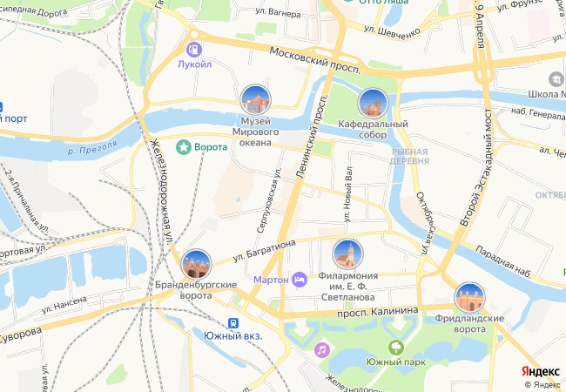Open the Яндекс logo link
The width and height of the screenshot is (566, 392).
click(541, 372)
